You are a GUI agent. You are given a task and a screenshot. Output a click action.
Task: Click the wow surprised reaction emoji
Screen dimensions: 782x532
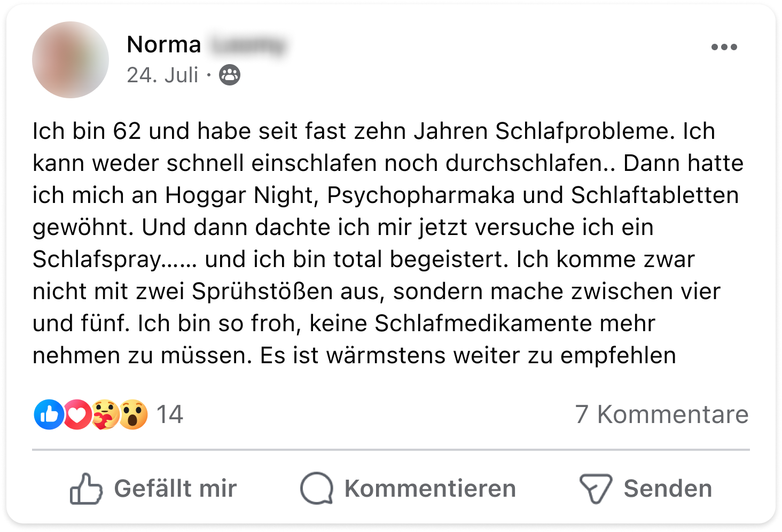[133, 414]
